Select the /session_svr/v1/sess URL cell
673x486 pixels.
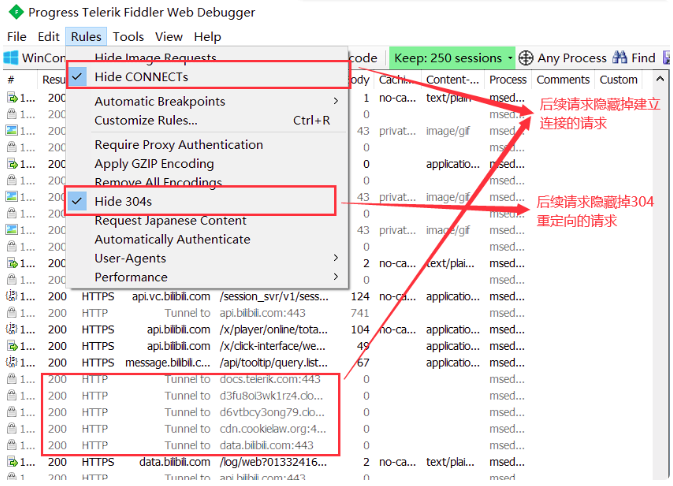(274, 296)
